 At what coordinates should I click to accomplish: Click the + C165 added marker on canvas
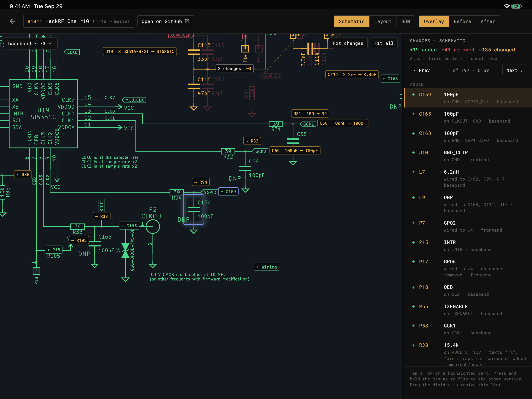(129, 226)
